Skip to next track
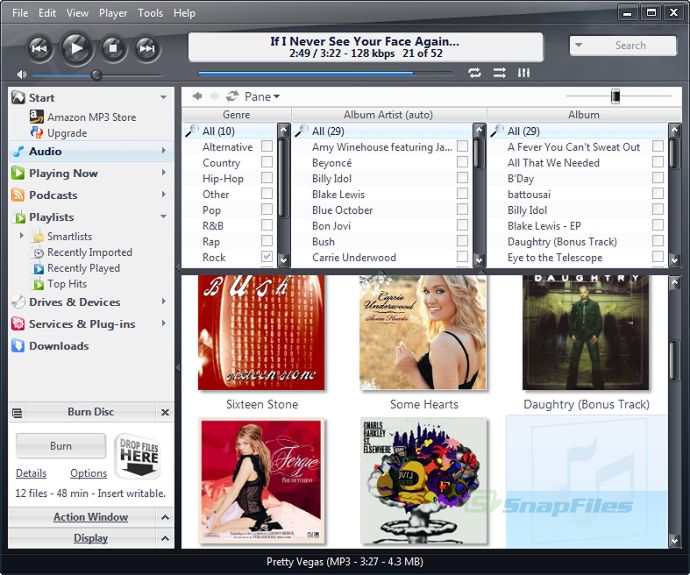This screenshot has width=690, height=575. [x=147, y=48]
